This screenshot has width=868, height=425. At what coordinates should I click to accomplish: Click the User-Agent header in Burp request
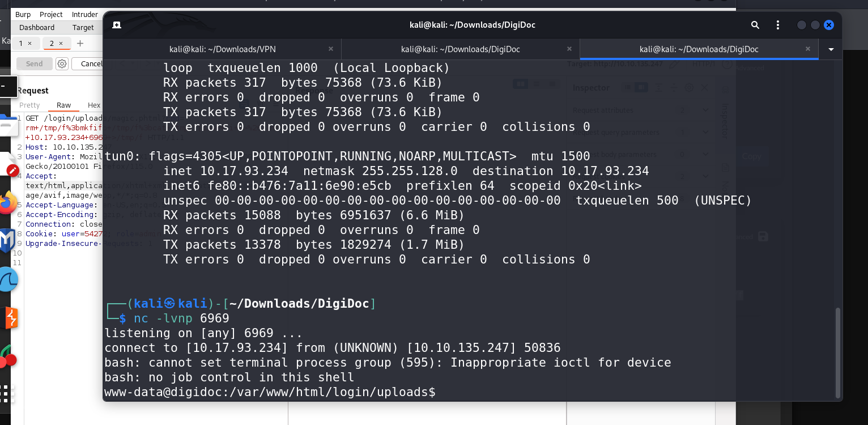tap(63, 156)
